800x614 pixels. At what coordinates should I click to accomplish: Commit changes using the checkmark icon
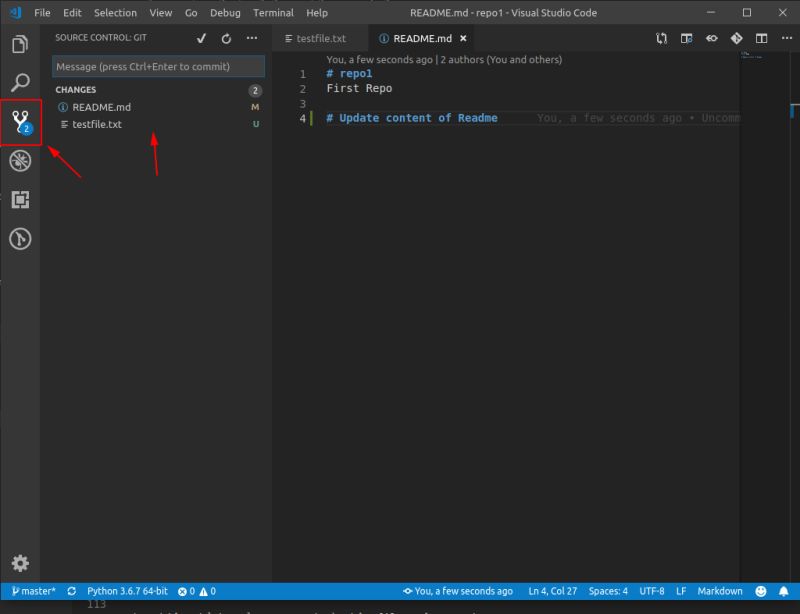201,38
